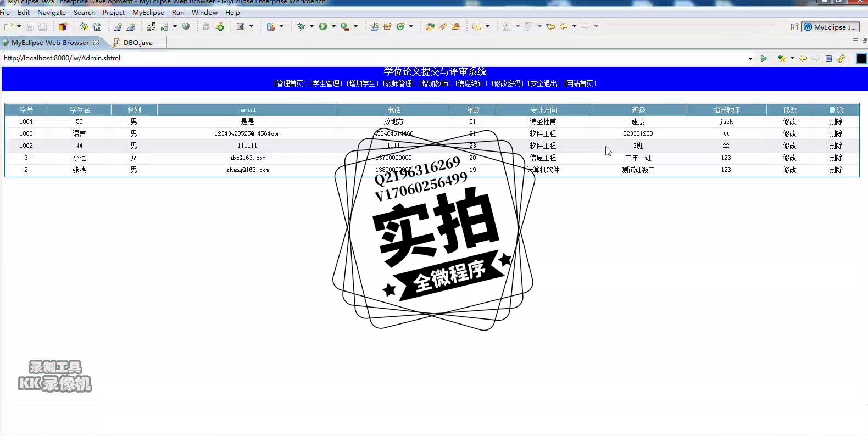
Task: Click the browser Refresh icon
Action: coord(841,58)
